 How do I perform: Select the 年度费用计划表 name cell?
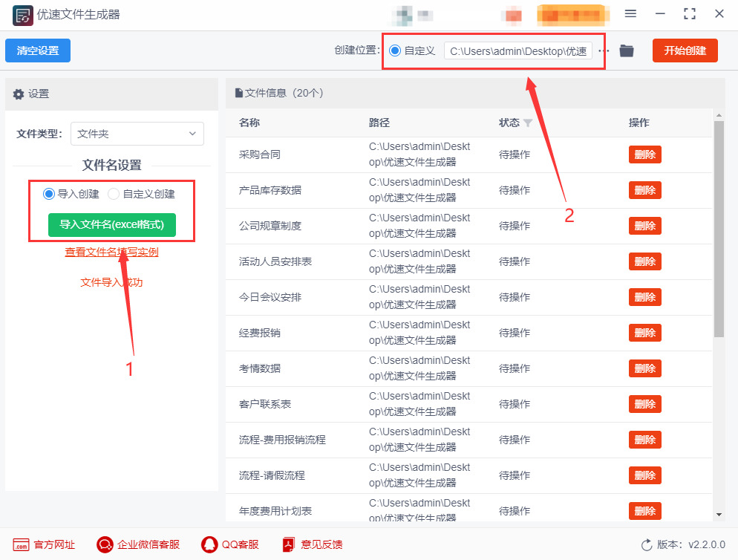pos(275,511)
